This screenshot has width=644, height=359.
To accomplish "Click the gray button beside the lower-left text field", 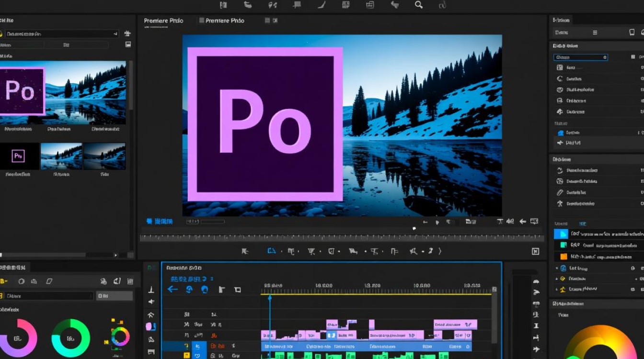I will click(115, 296).
